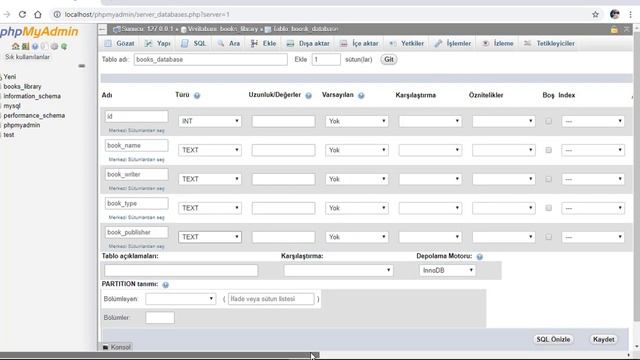Click the Tablo açıklamaları input field
Image resolution: width=640 pixels, height=360 pixels.
[x=181, y=270]
